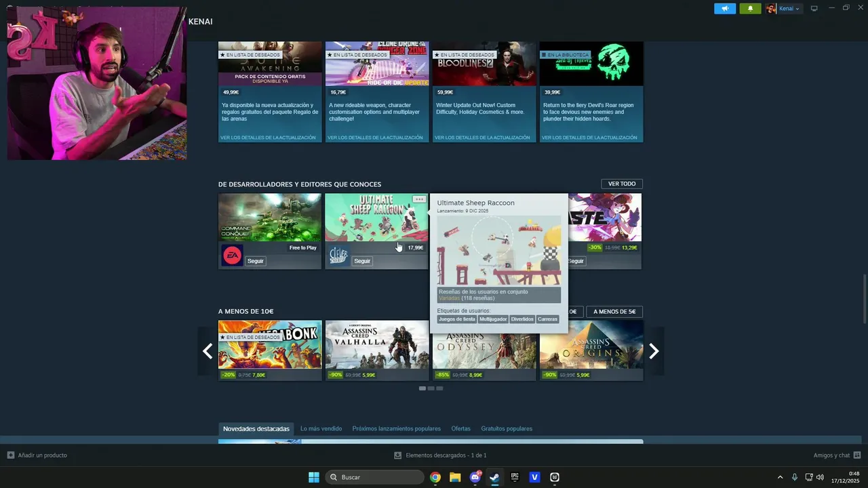868x488 pixels.
Task: Switch to the Novedades destacadas tab
Action: pyautogui.click(x=256, y=428)
